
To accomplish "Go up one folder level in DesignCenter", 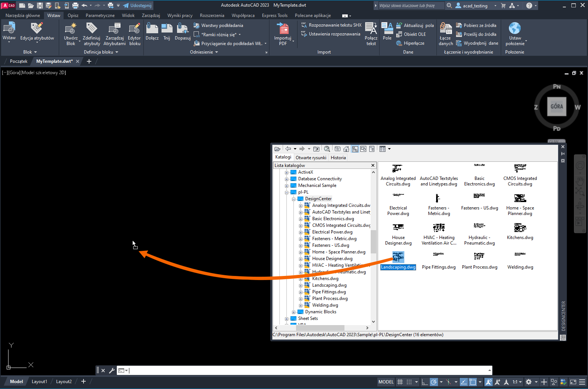I will 316,149.
